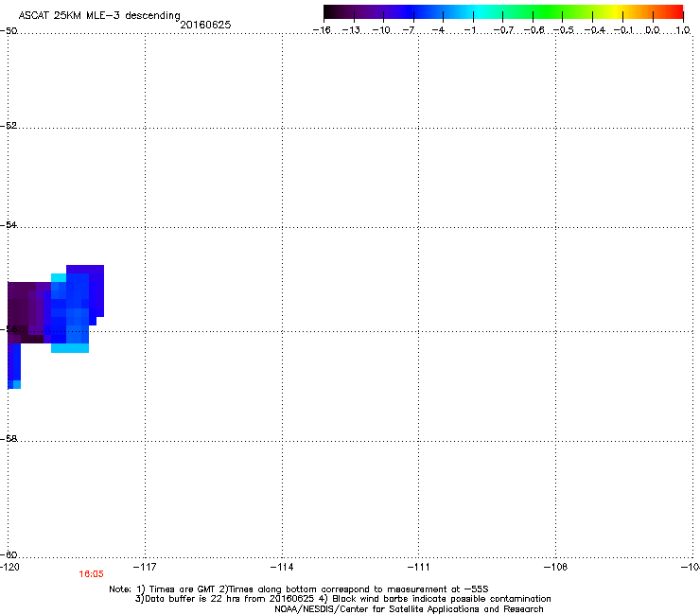Select the -13 label under the colorbar

tap(351, 30)
